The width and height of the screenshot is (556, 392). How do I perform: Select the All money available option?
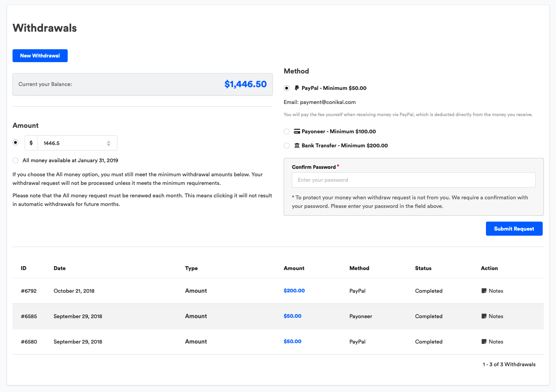15,160
